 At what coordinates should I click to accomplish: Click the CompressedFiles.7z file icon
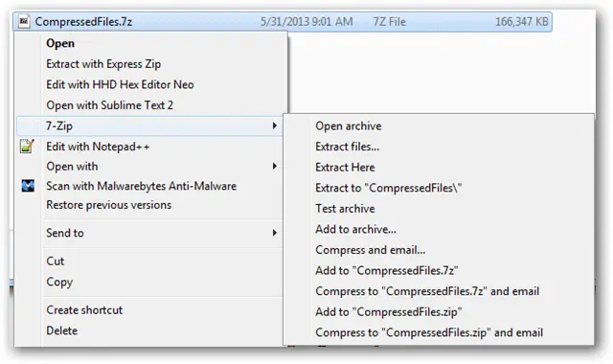tap(24, 21)
